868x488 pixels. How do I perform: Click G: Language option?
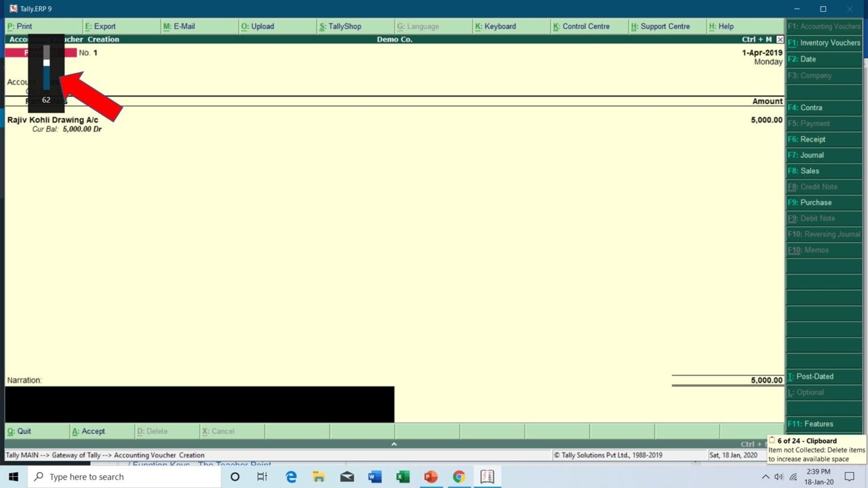[x=433, y=26]
